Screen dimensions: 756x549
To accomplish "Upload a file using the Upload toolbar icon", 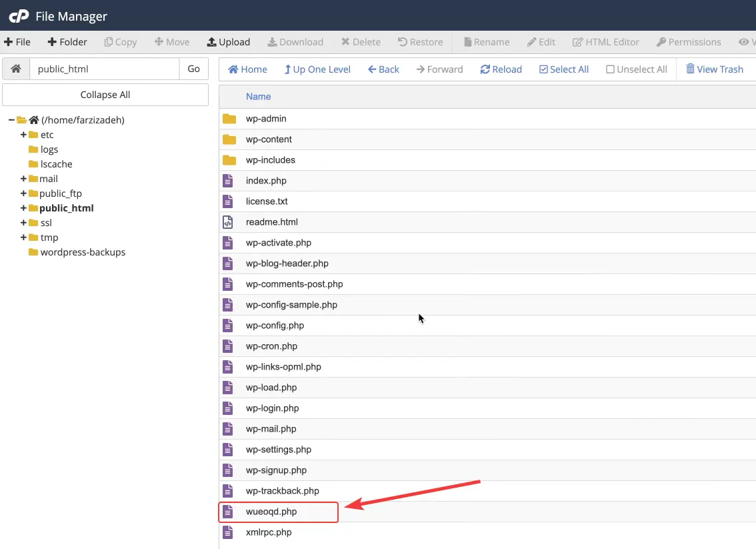I will click(x=228, y=41).
